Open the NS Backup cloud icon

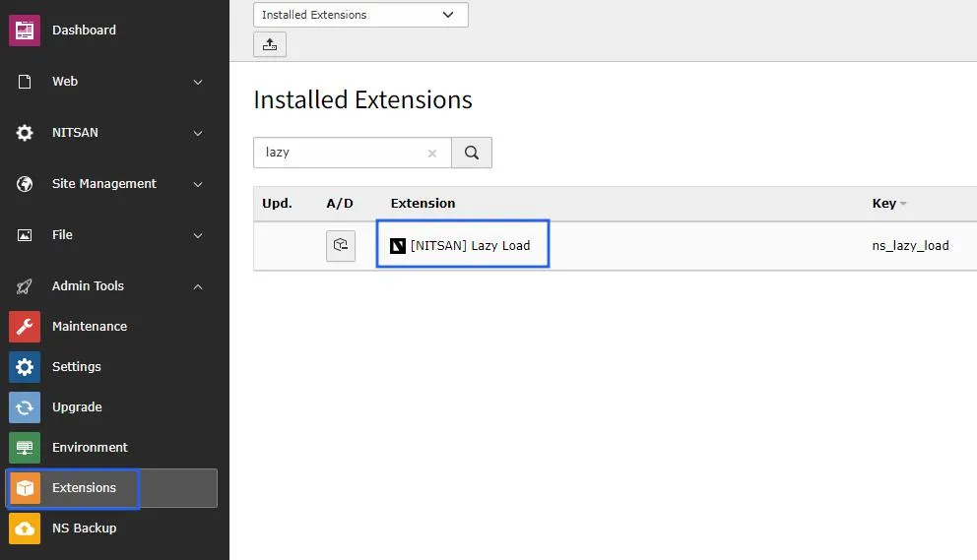coord(25,529)
